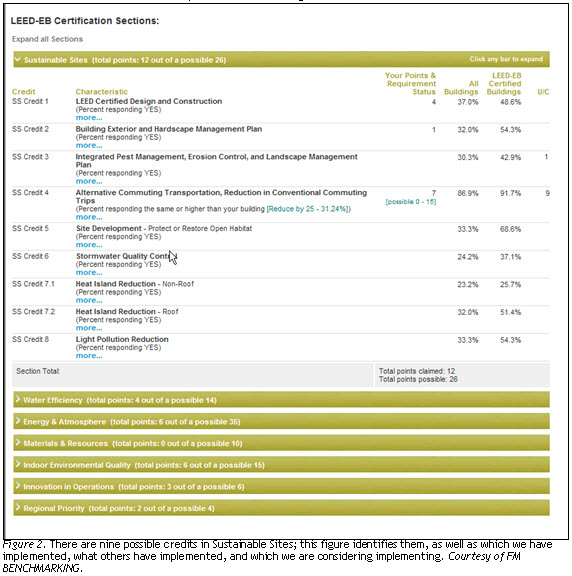Click 37.0% All Buildings value for SS Credit 1

468,102
